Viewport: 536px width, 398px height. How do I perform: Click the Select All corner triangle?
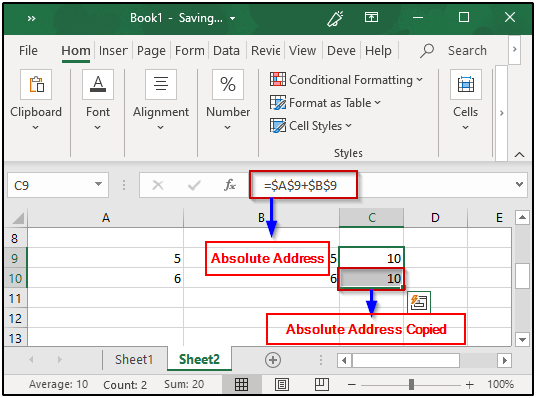coord(18,218)
